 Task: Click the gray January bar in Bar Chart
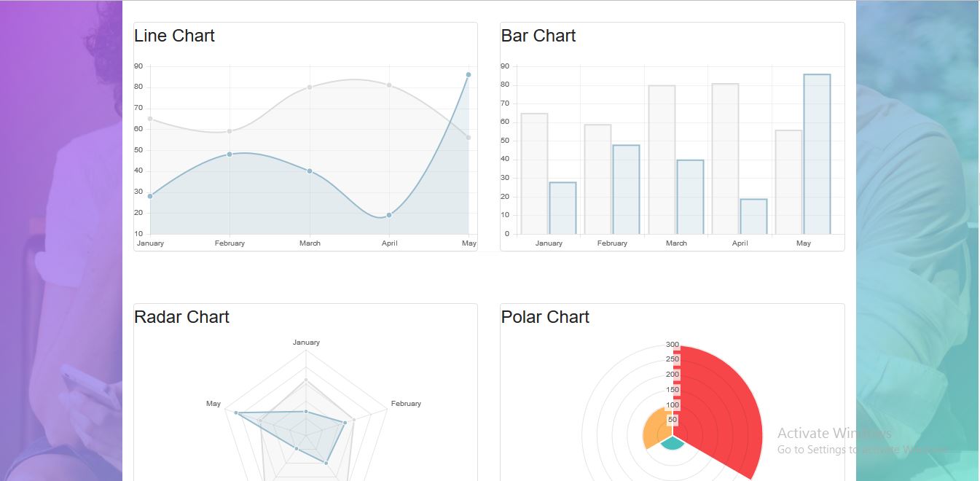[x=534, y=174]
